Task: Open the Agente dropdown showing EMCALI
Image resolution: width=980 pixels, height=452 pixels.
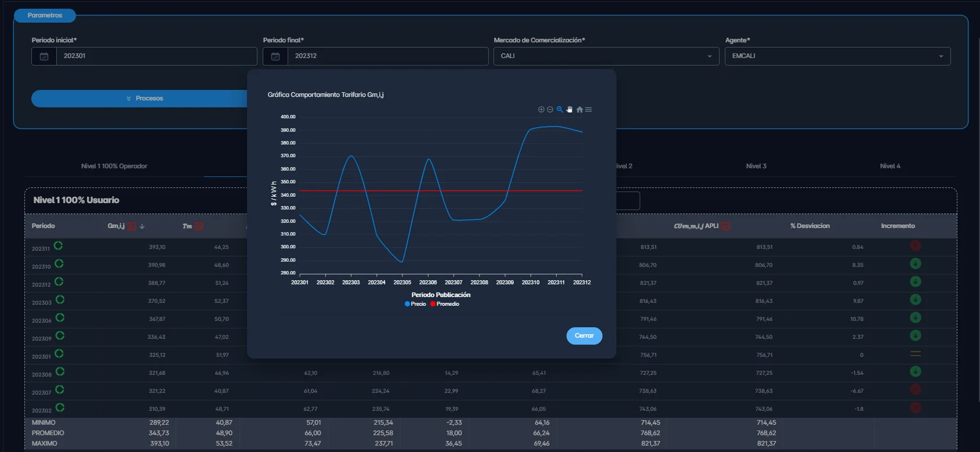Action: 837,56
